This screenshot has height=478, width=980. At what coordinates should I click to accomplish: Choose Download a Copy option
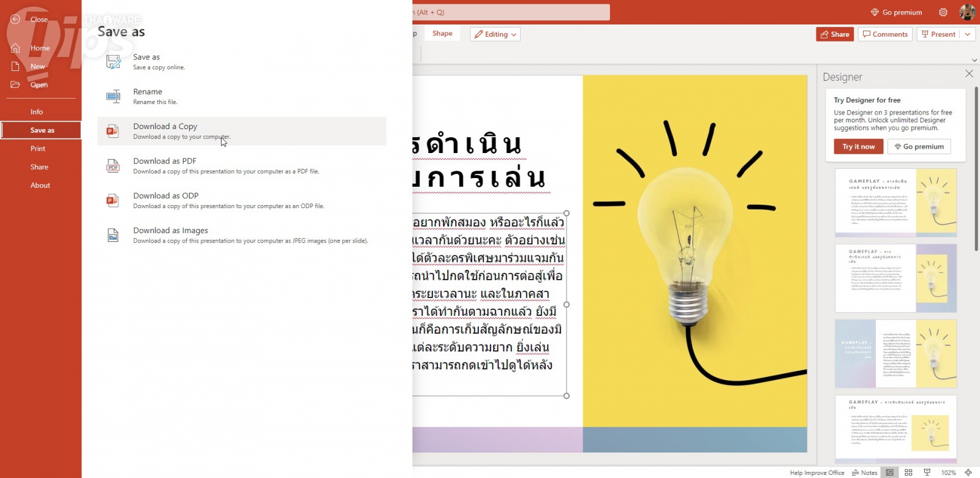[242, 131]
